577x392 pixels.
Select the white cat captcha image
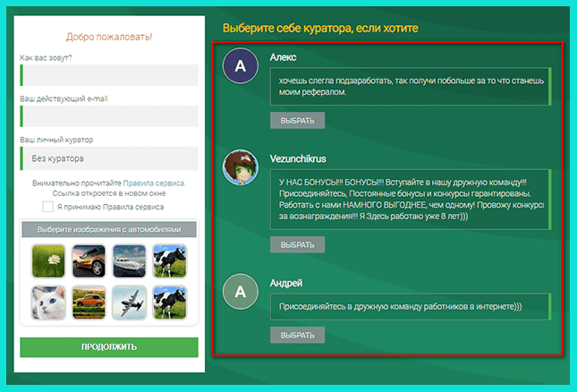(47, 303)
